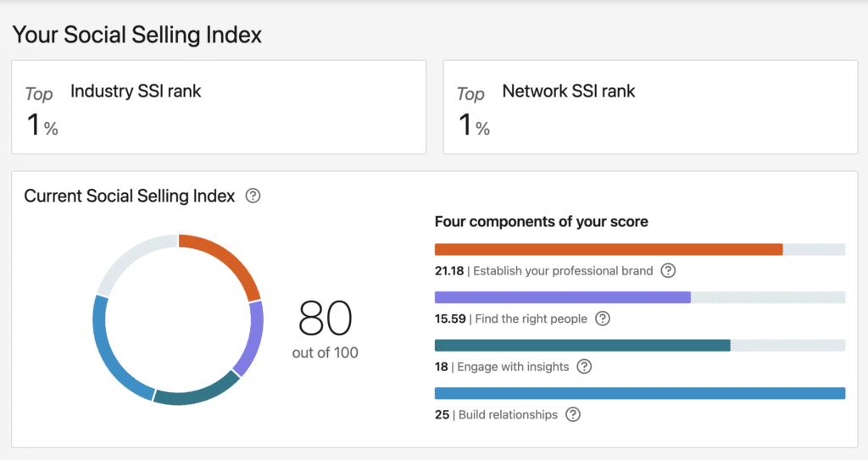Select the purple segment of the donut chart
Image resolution: width=868 pixels, height=460 pixels.
(251, 337)
